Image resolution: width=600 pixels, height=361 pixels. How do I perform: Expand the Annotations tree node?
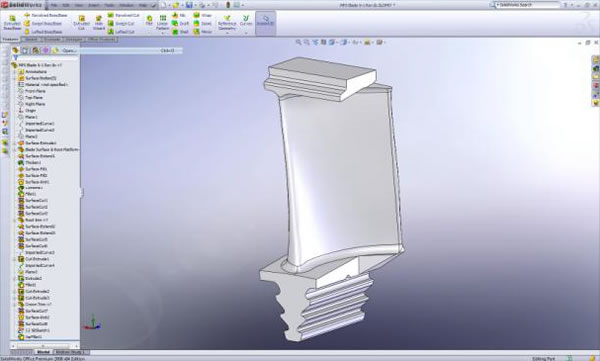[x=15, y=72]
